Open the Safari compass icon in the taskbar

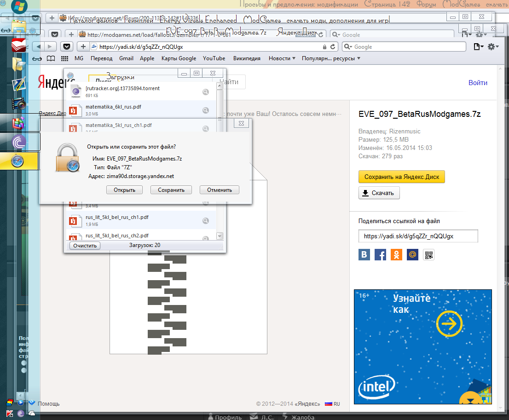tap(17, 161)
